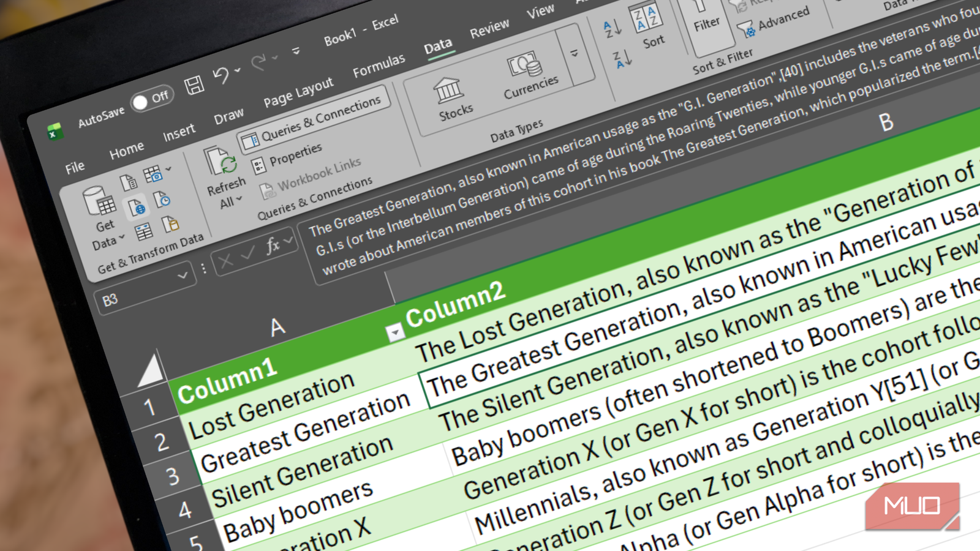Click the Undo arrow icon
The width and height of the screenshot is (980, 551).
point(221,76)
